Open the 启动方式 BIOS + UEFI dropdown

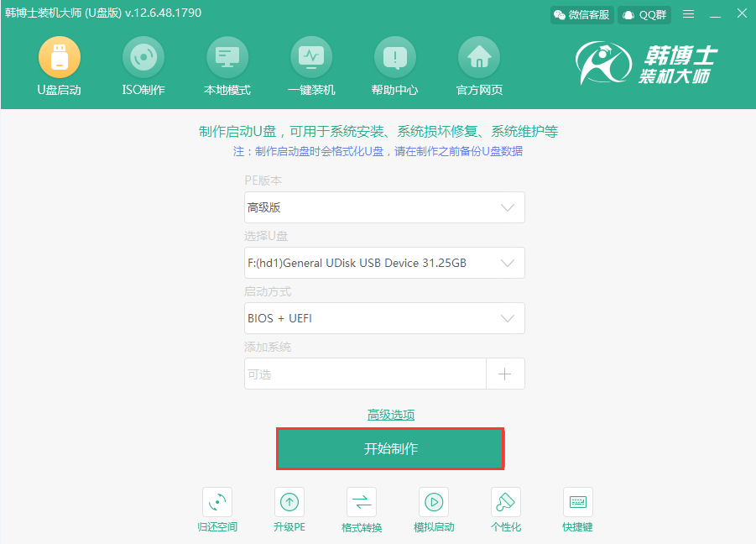click(x=384, y=318)
